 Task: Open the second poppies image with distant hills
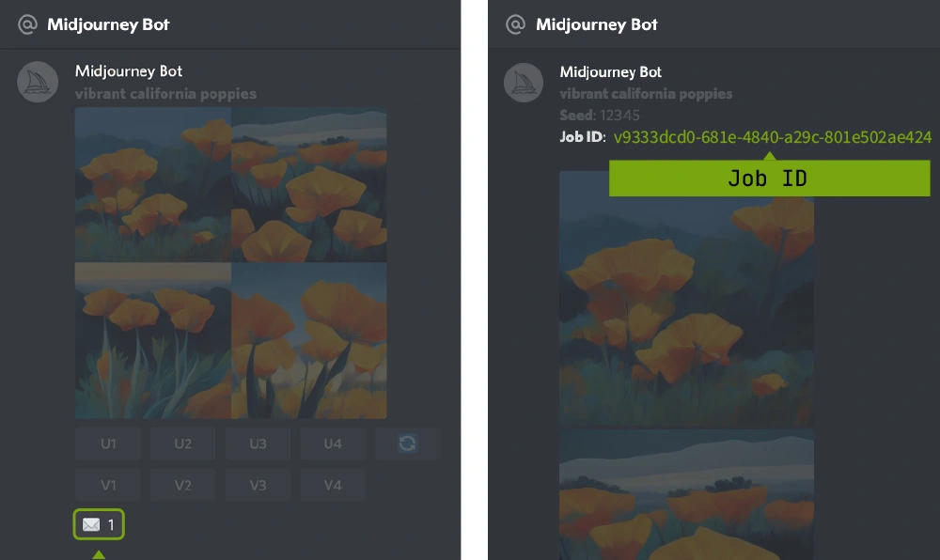686,495
